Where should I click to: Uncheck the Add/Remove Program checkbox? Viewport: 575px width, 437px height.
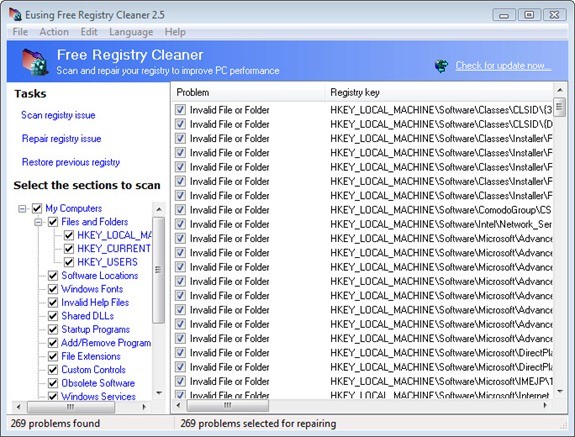click(x=53, y=343)
